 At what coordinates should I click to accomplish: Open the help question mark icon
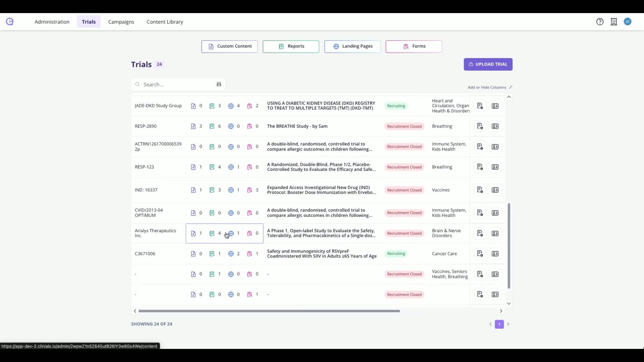(x=600, y=22)
